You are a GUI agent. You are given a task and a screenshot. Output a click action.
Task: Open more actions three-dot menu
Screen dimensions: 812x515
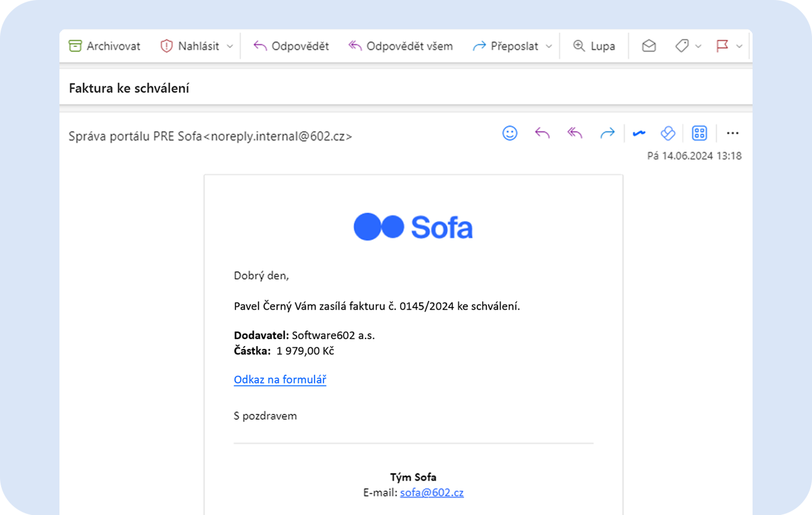(x=732, y=133)
